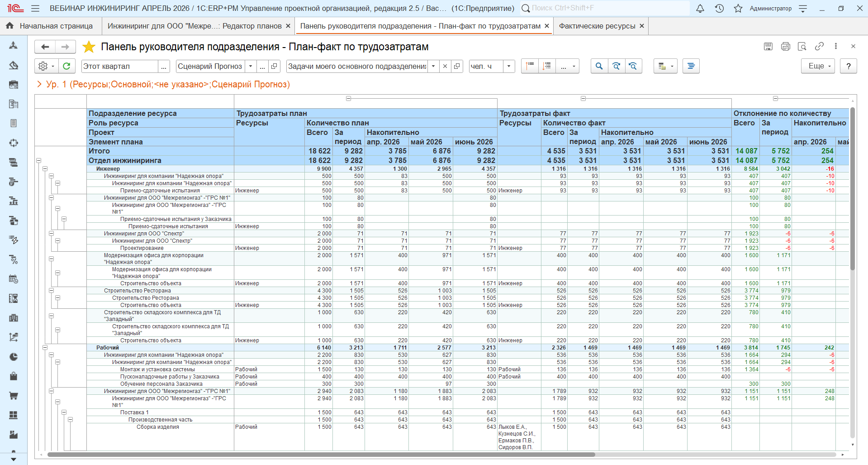Switch to Редактор планов tab
Viewport: 868px width, 465px height.
(194, 26)
